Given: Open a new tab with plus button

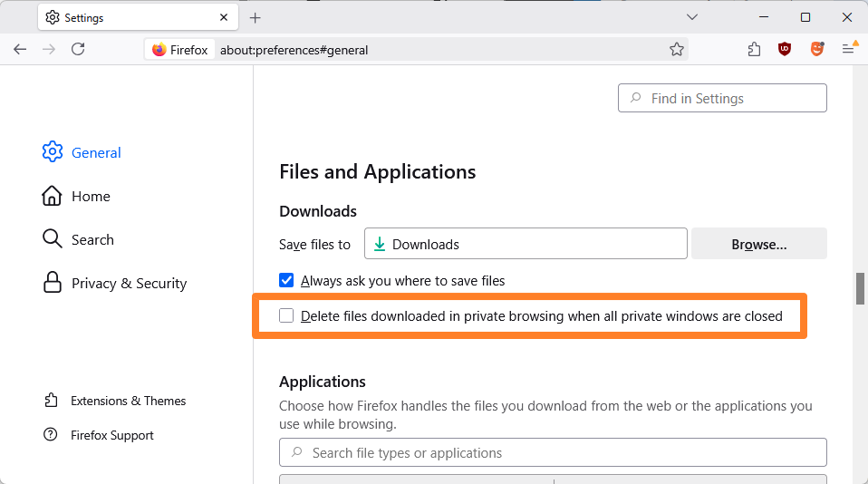Looking at the screenshot, I should pyautogui.click(x=256, y=17).
